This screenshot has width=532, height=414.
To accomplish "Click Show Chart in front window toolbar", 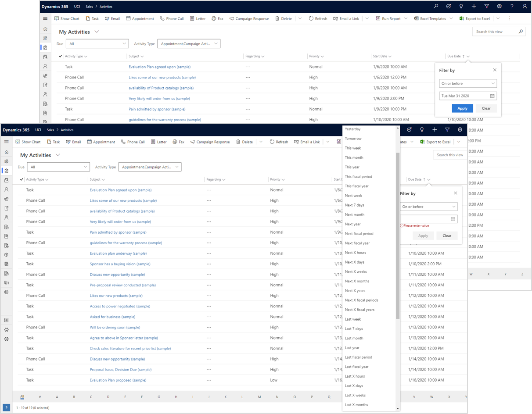I will click(x=28, y=142).
